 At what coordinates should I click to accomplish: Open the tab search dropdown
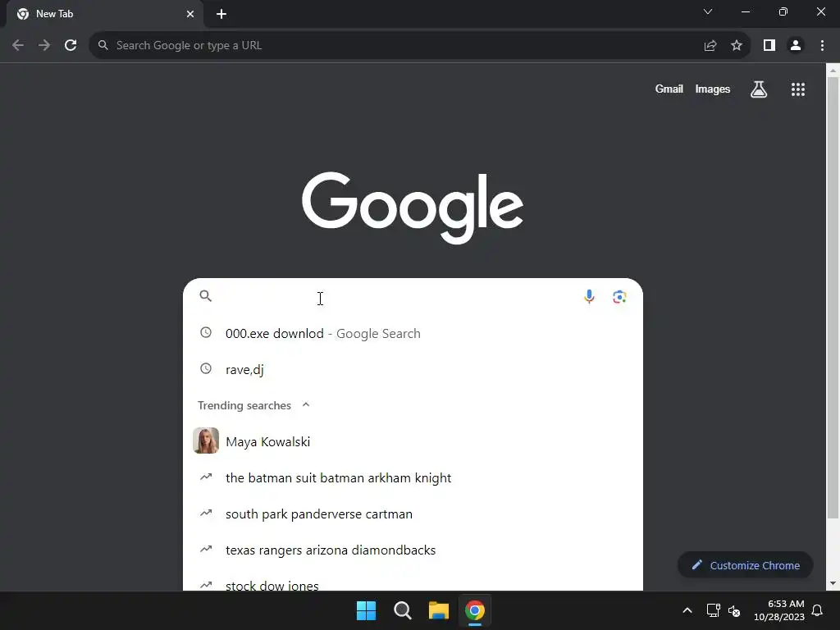tap(708, 11)
